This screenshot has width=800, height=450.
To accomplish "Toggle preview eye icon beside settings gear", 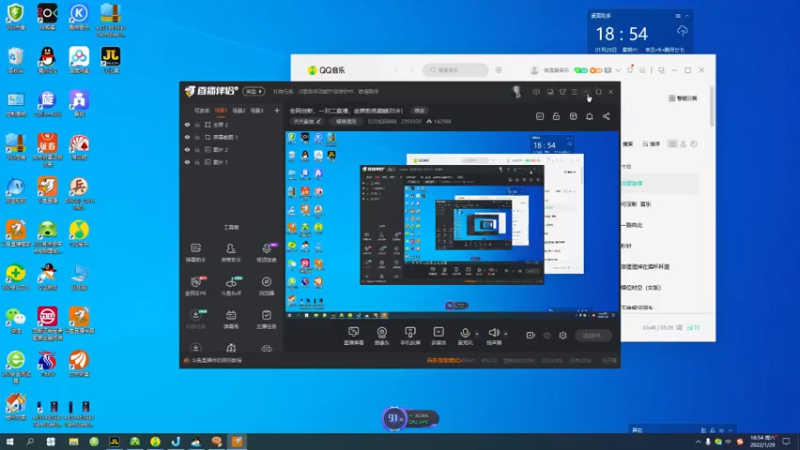I will [x=547, y=336].
